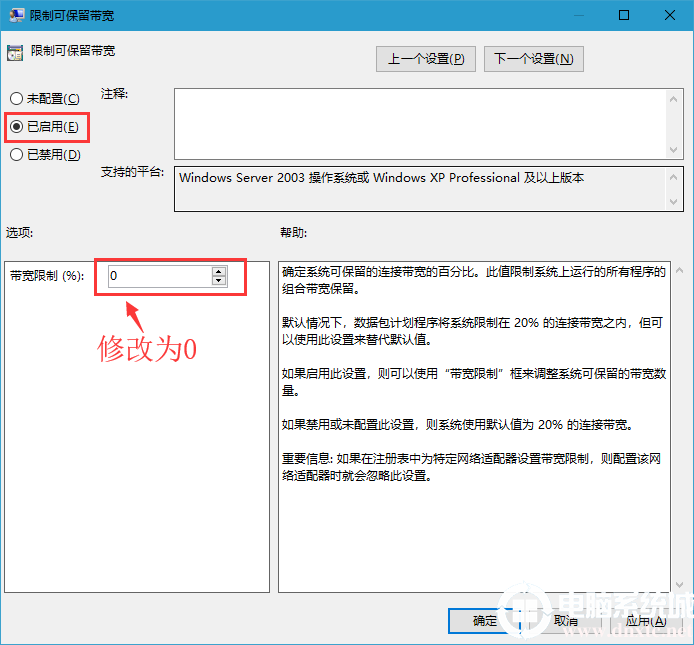Click the 限制可保留带宽 heading text
694x645 pixels.
pos(73,51)
